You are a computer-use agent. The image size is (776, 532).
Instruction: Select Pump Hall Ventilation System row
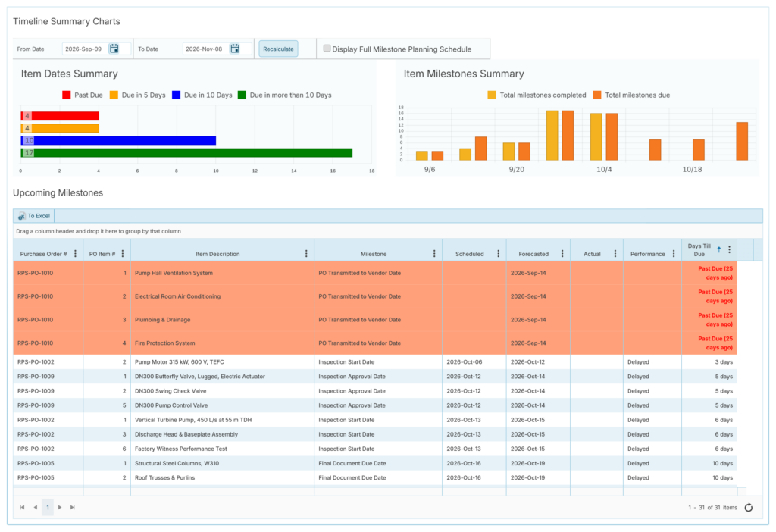[375, 273]
